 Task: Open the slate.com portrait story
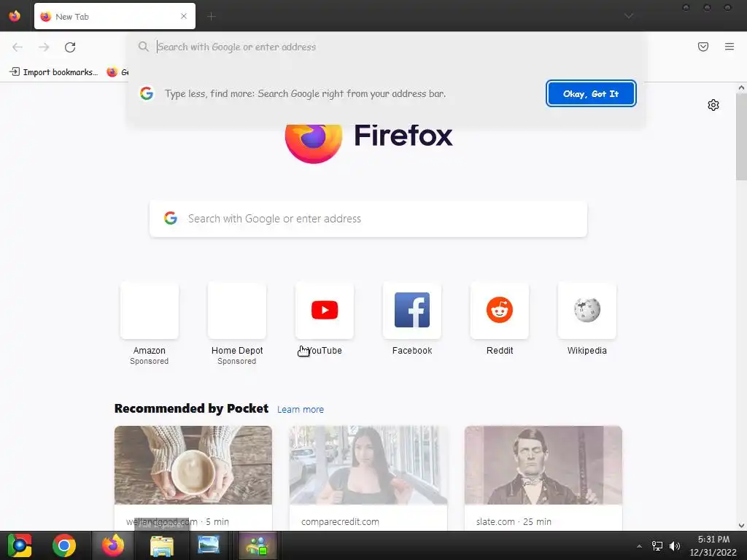tap(543, 465)
